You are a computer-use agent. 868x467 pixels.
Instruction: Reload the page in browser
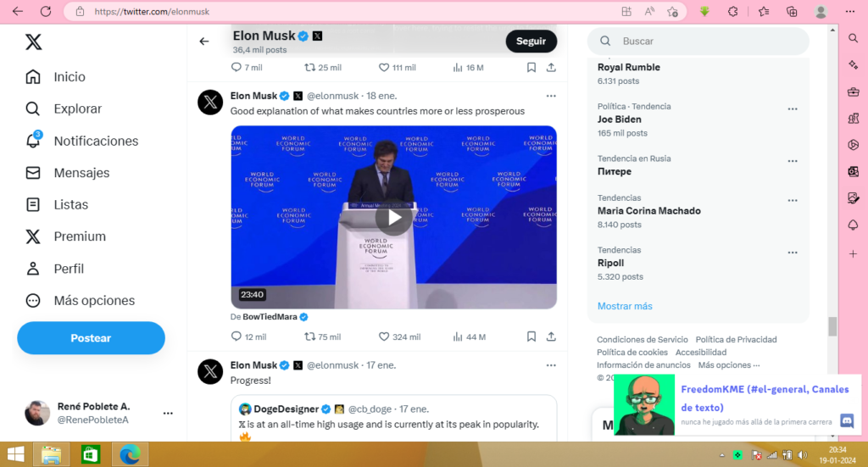(46, 12)
